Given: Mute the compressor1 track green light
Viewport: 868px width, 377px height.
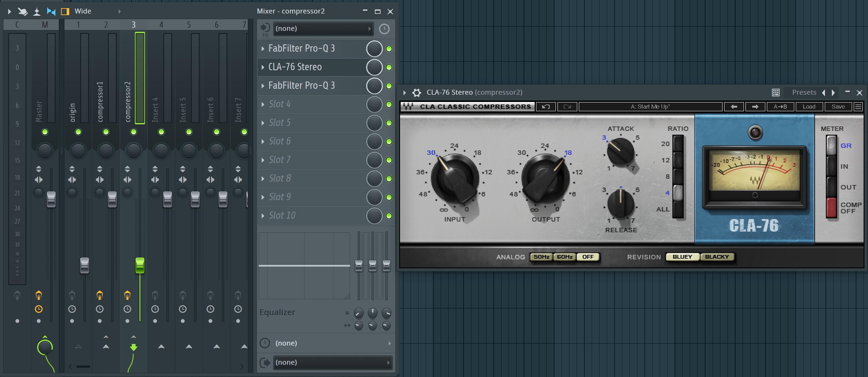Looking at the screenshot, I should 106,132.
